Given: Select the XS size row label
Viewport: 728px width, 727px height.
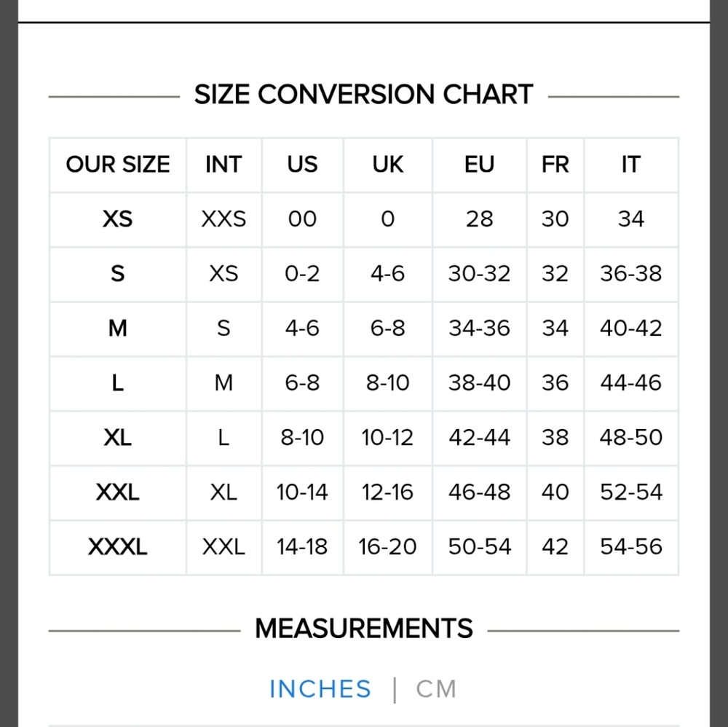Looking at the screenshot, I should point(117,219).
